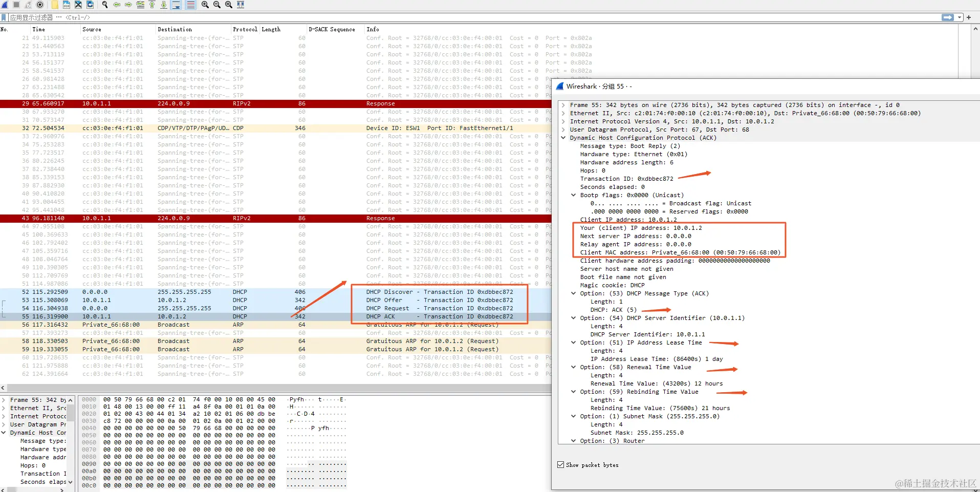Select Your (client) IP address 10.0.1.2 field
Image resolution: width=980 pixels, height=492 pixels.
tap(641, 228)
